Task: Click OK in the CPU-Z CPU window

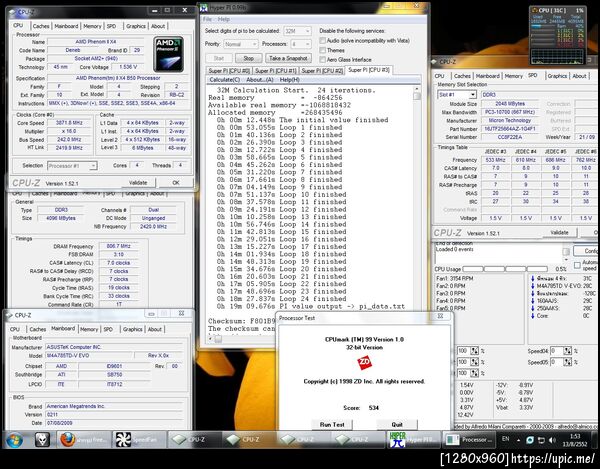Action: 176,183
